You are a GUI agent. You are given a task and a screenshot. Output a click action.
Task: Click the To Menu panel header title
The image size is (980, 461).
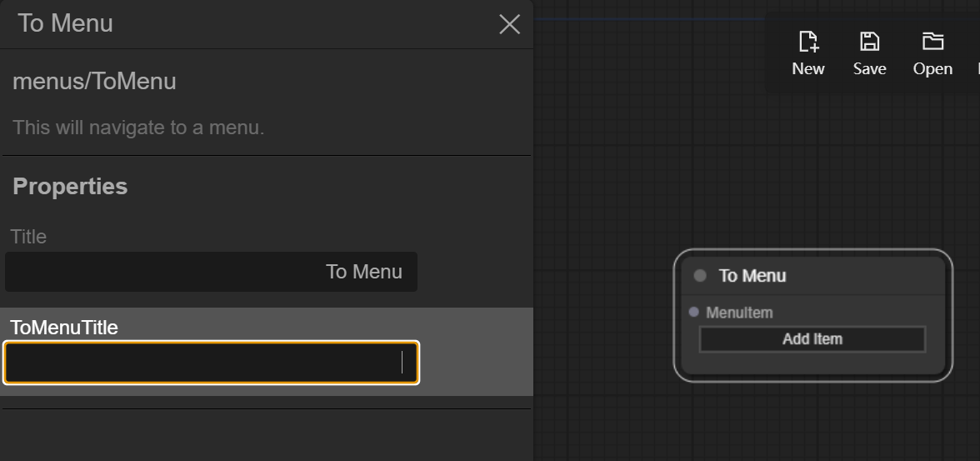pos(65,23)
